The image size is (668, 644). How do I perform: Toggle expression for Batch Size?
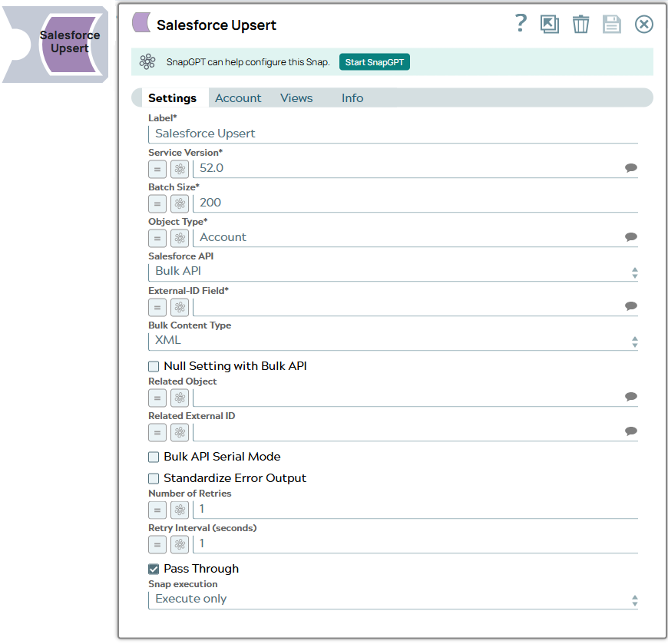tap(157, 203)
